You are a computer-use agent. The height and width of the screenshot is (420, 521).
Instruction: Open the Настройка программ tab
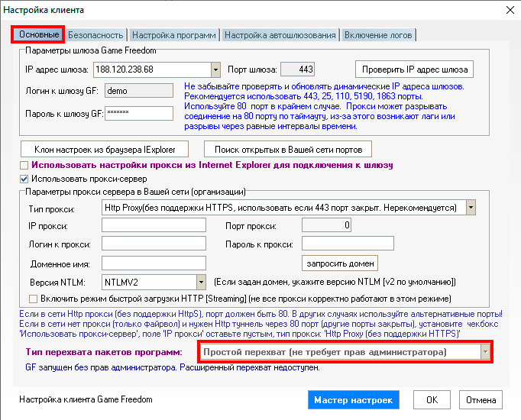coord(173,35)
